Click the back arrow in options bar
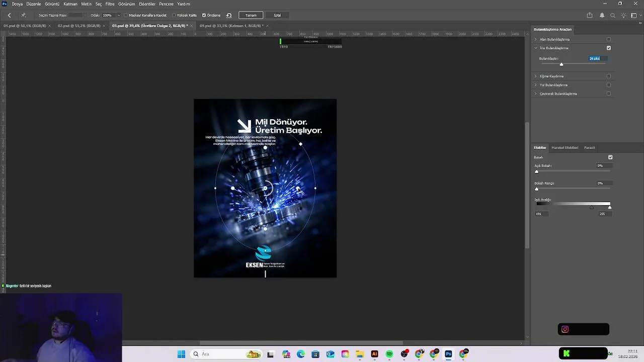 pos(9,15)
